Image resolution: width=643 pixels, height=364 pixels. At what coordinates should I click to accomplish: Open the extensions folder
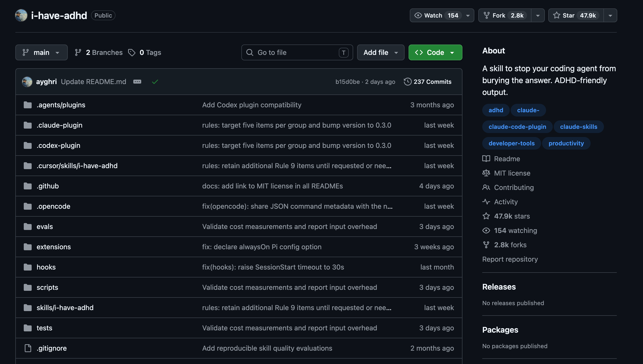coord(53,247)
